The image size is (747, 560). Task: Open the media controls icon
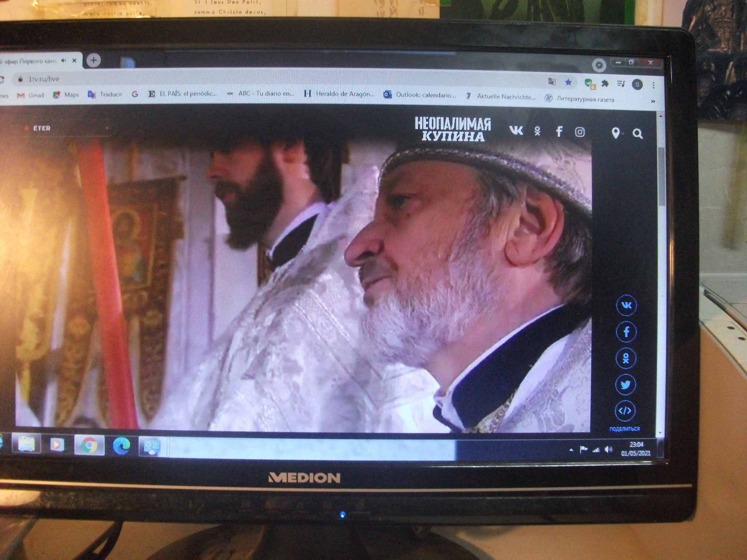pyautogui.click(x=621, y=84)
